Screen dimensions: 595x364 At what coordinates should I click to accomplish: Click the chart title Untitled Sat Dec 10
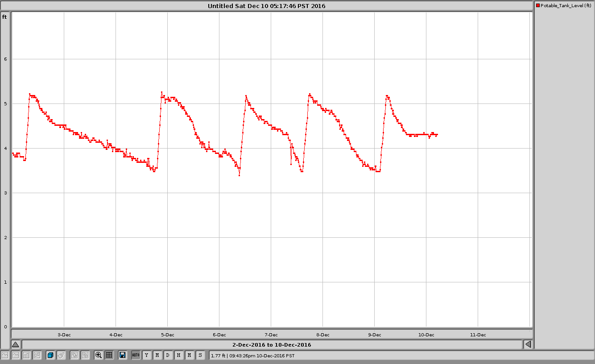[267, 6]
